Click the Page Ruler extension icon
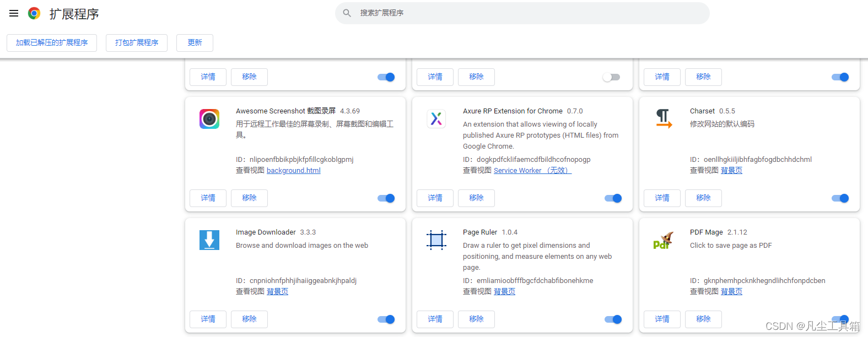The width and height of the screenshot is (868, 337). click(436, 240)
